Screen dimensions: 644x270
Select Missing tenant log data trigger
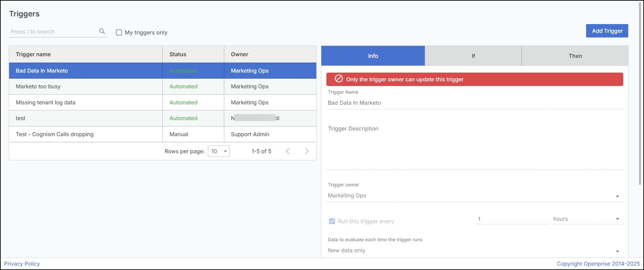point(163,102)
